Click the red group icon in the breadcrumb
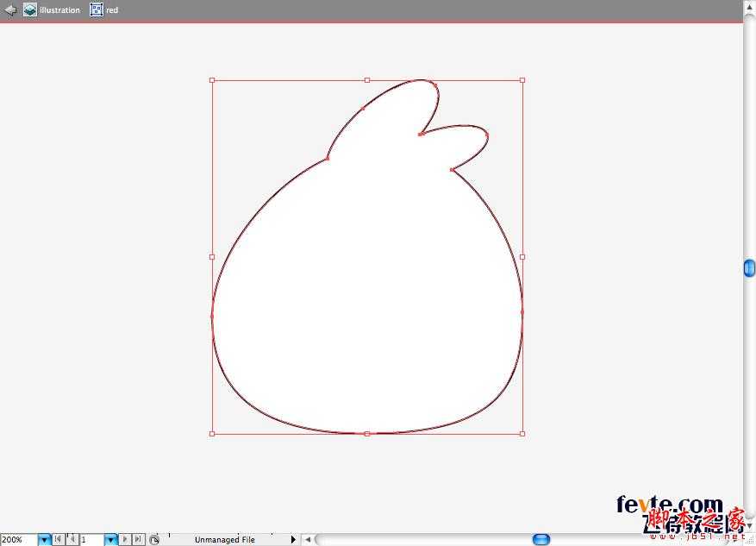The image size is (756, 546). pos(97,9)
